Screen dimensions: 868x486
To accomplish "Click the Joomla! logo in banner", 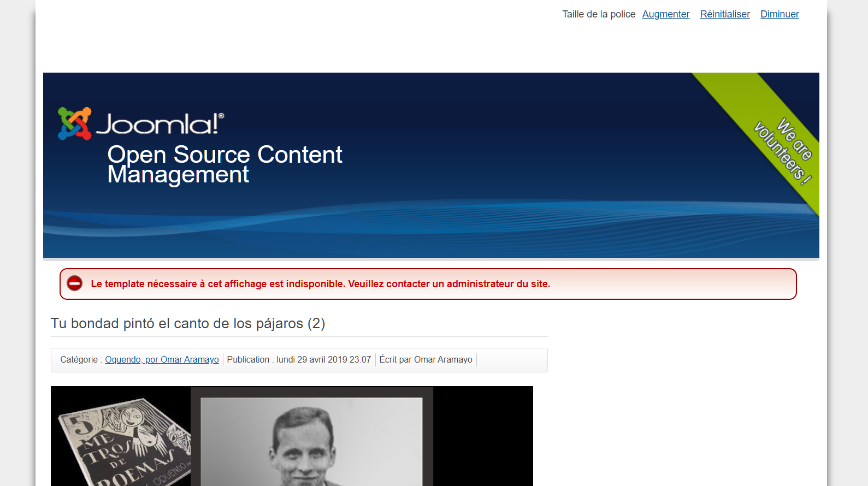I will (x=141, y=123).
